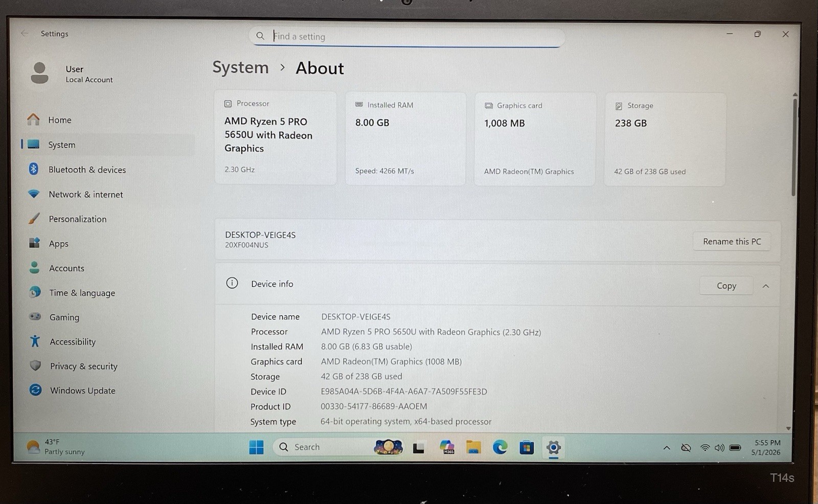Click the Accounts person icon

click(34, 267)
